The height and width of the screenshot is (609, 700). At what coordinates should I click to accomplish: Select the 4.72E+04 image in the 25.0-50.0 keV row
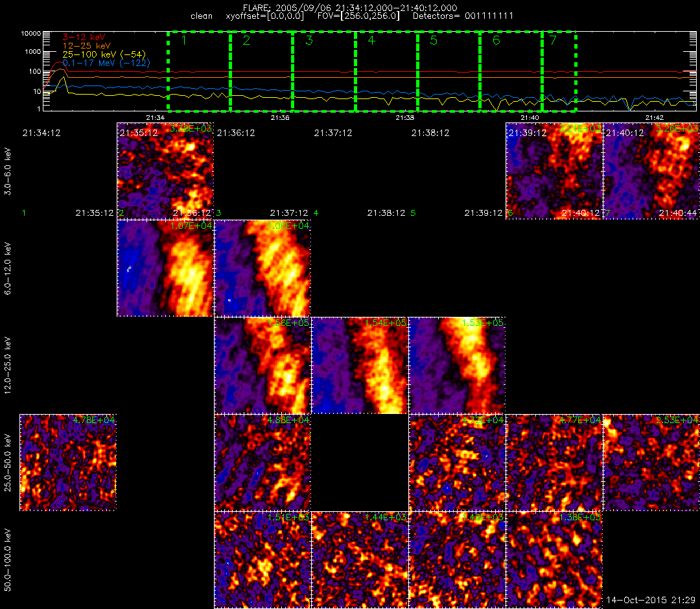457,463
